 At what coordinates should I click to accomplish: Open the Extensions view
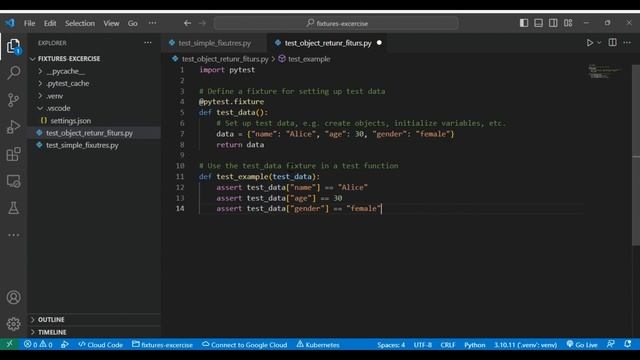click(13, 154)
